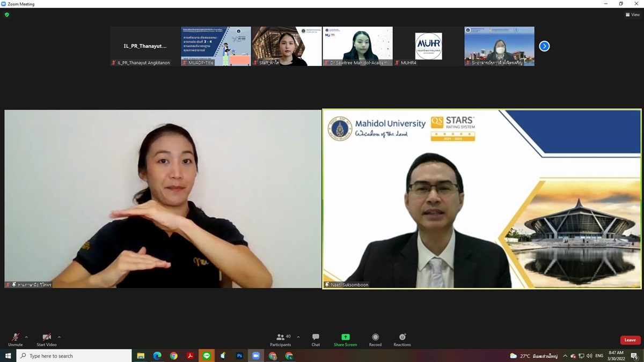Click the Naeti Suksomboon video tile
The image size is (644, 362).
(481, 199)
